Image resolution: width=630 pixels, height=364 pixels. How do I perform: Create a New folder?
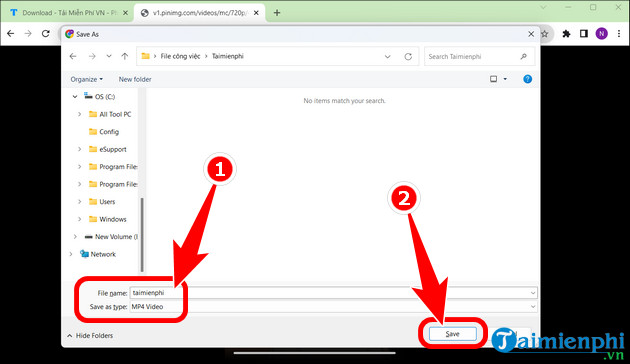click(135, 79)
